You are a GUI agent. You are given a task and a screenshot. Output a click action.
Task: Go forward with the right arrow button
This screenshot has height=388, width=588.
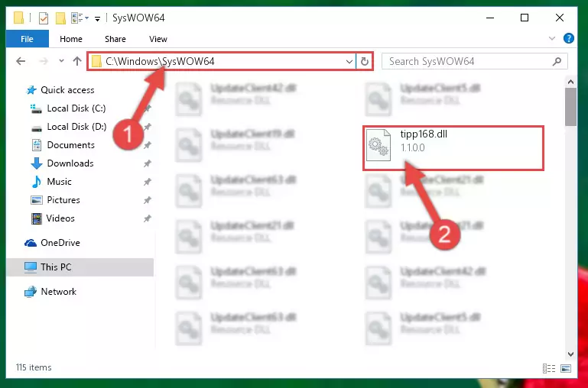pos(44,61)
